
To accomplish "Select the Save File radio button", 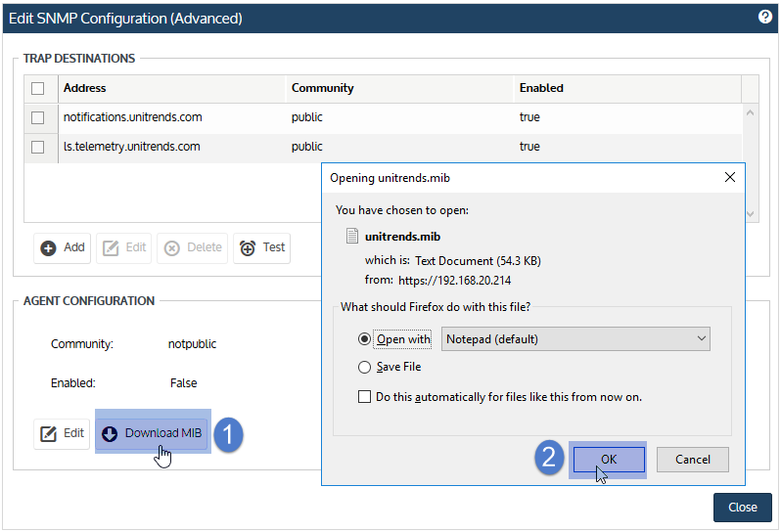I will (365, 367).
